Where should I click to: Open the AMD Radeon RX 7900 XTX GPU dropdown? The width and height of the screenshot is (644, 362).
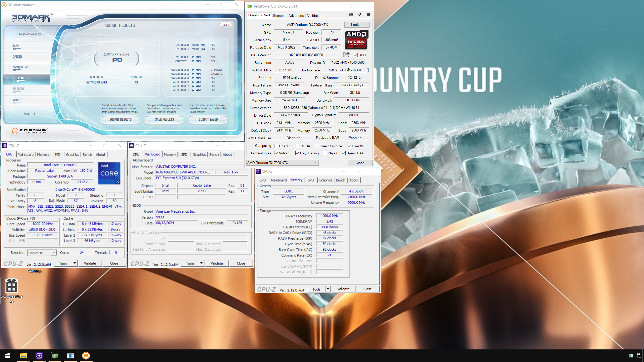click(x=282, y=163)
